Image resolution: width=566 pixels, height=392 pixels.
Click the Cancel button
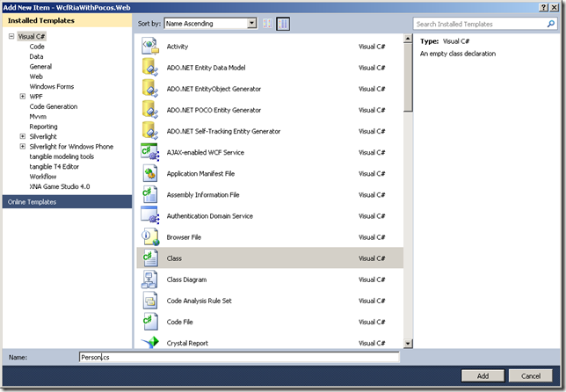click(x=531, y=376)
